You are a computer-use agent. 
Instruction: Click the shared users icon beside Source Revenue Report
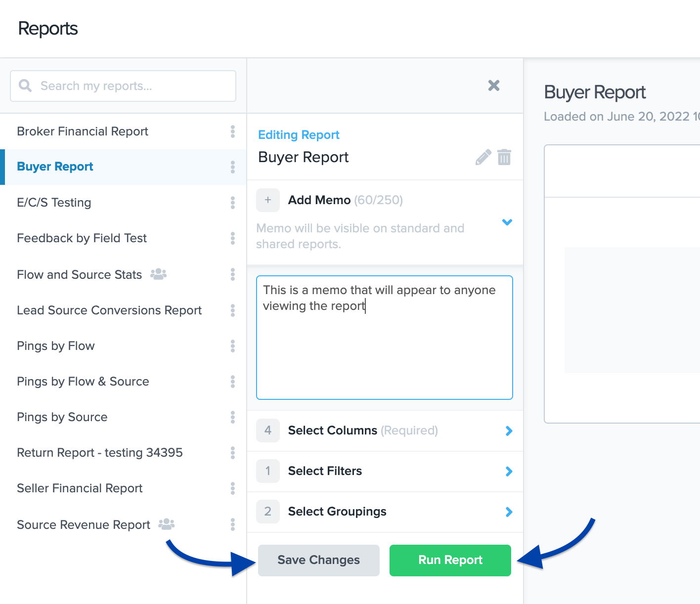click(167, 524)
